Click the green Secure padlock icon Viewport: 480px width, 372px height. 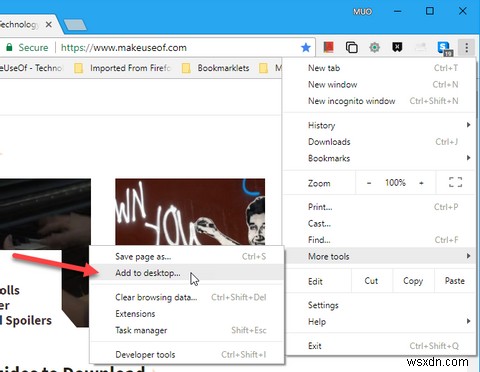(x=9, y=47)
